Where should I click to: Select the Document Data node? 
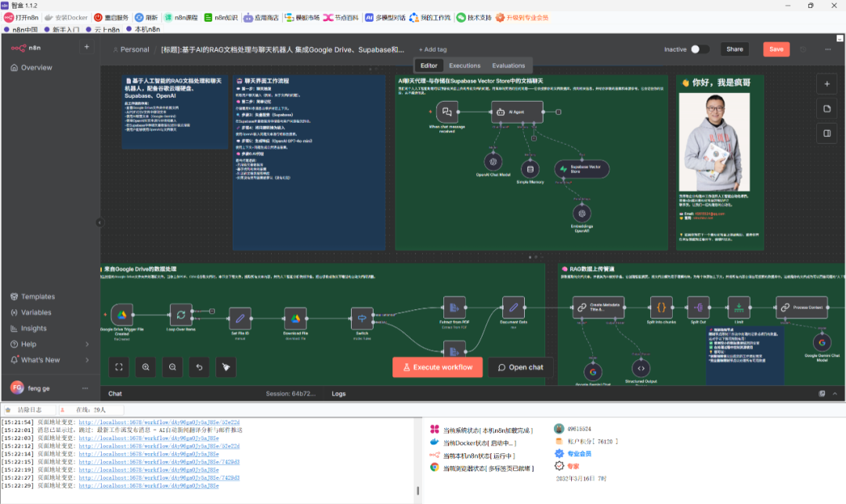point(513,308)
